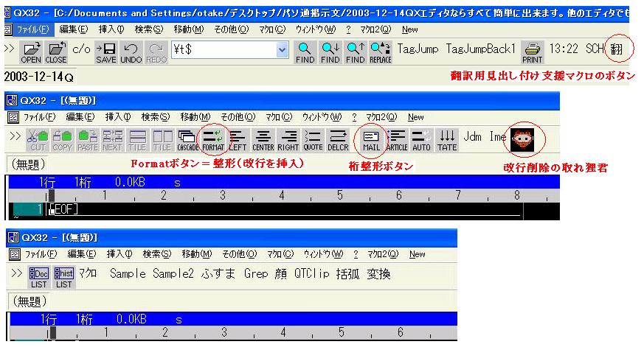Click the FORMAT reformat icon
The image size is (644, 347).
coord(212,140)
